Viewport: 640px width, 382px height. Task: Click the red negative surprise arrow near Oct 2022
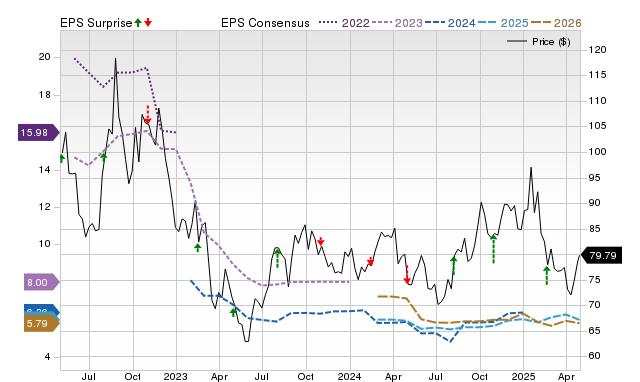pyautogui.click(x=148, y=114)
